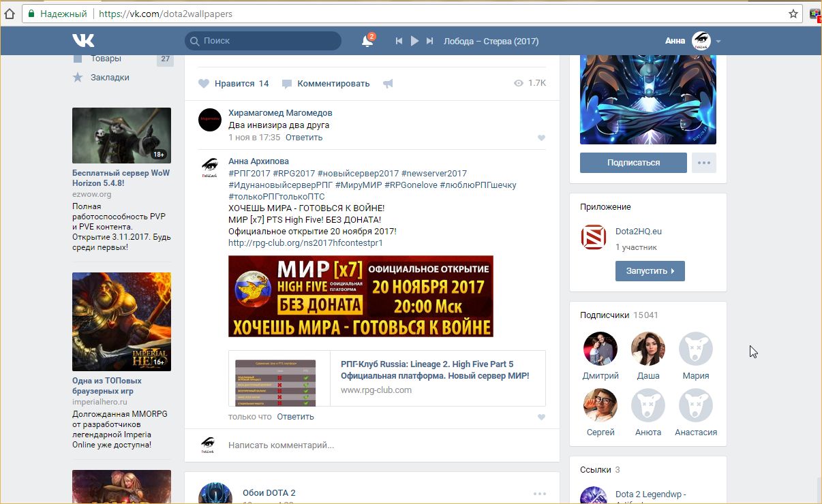
Task: Like Хирамагомед Магомедов's comment
Action: 541,138
